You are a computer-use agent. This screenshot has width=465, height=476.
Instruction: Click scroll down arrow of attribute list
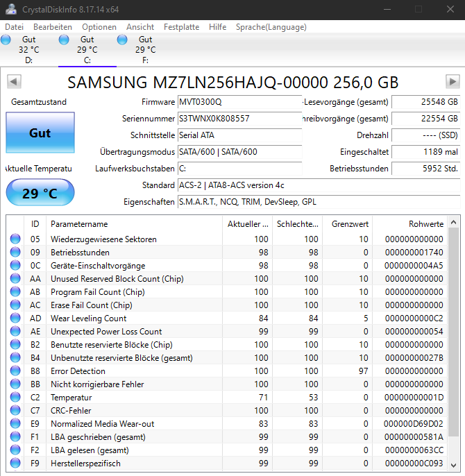point(453,466)
